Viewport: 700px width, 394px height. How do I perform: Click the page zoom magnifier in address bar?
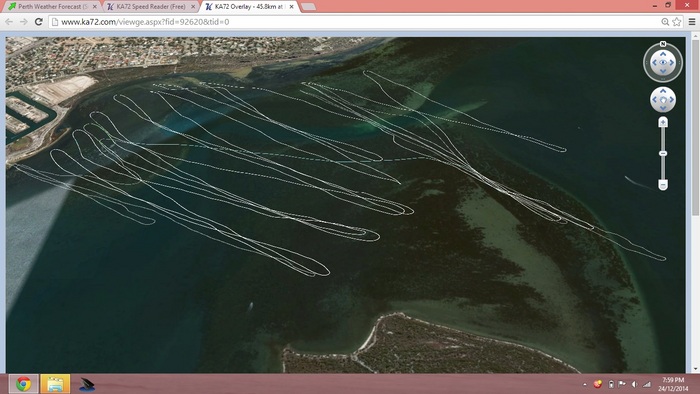click(665, 22)
